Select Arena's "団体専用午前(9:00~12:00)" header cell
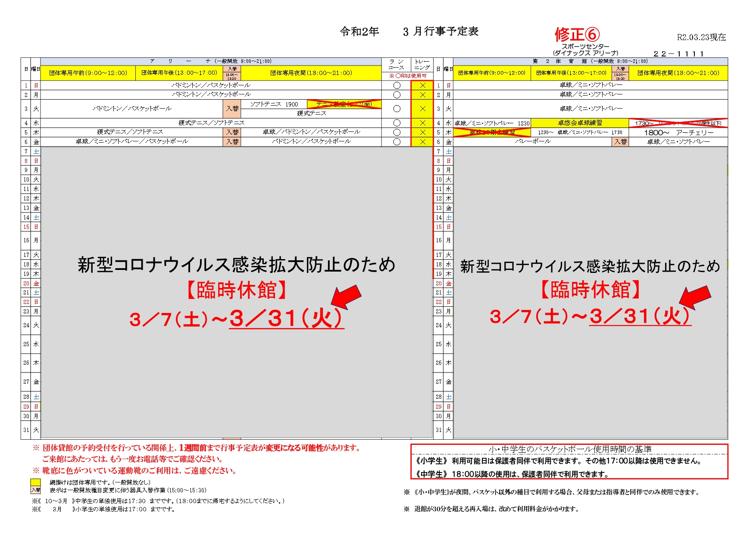Image resolution: width=756 pixels, height=535 pixels. [88, 73]
